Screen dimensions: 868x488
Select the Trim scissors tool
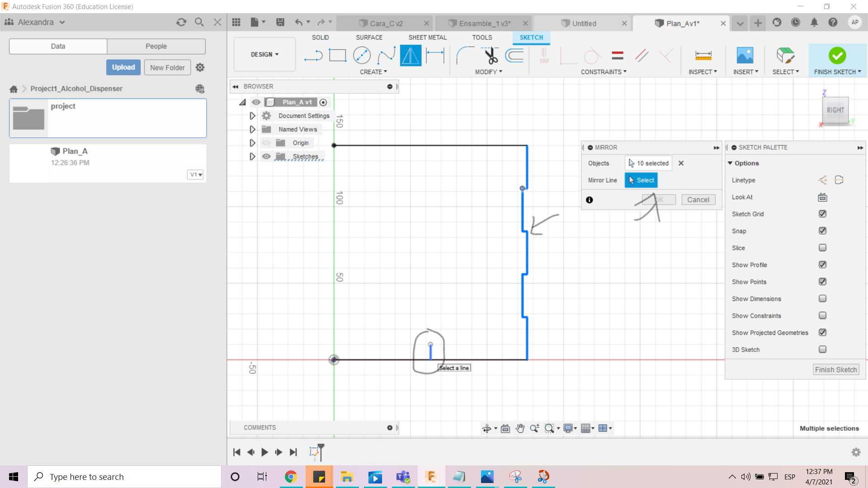[491, 56]
